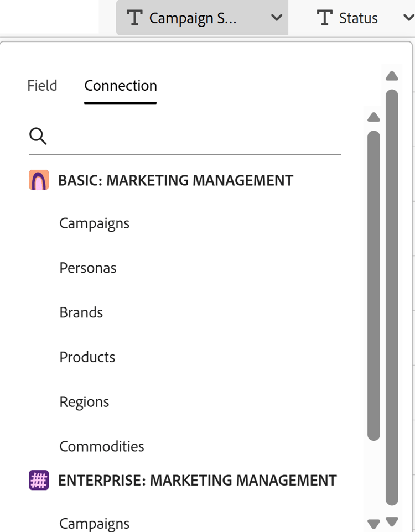Select the Commodities table
415x532 pixels.
102,446
